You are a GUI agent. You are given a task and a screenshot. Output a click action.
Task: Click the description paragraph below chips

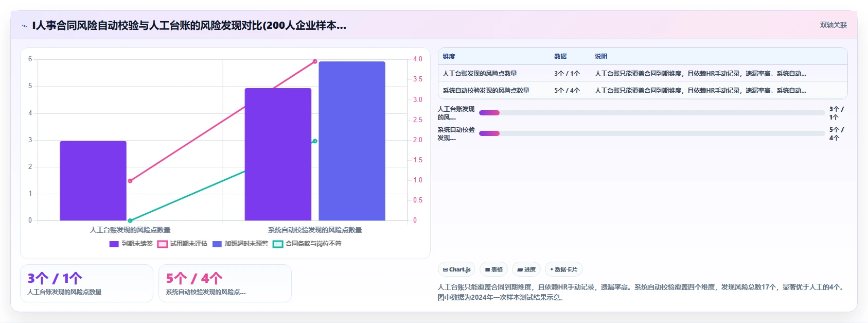pyautogui.click(x=642, y=292)
